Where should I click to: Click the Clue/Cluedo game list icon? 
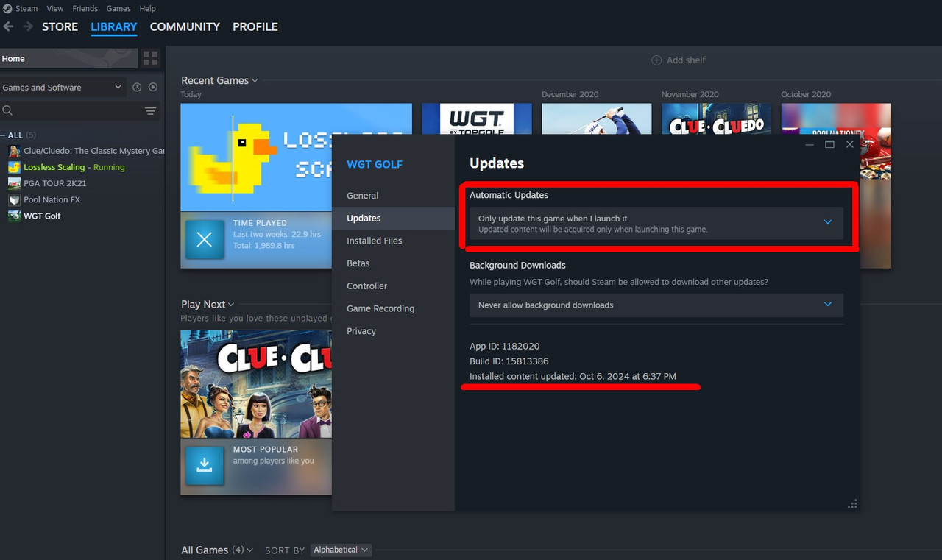[14, 151]
